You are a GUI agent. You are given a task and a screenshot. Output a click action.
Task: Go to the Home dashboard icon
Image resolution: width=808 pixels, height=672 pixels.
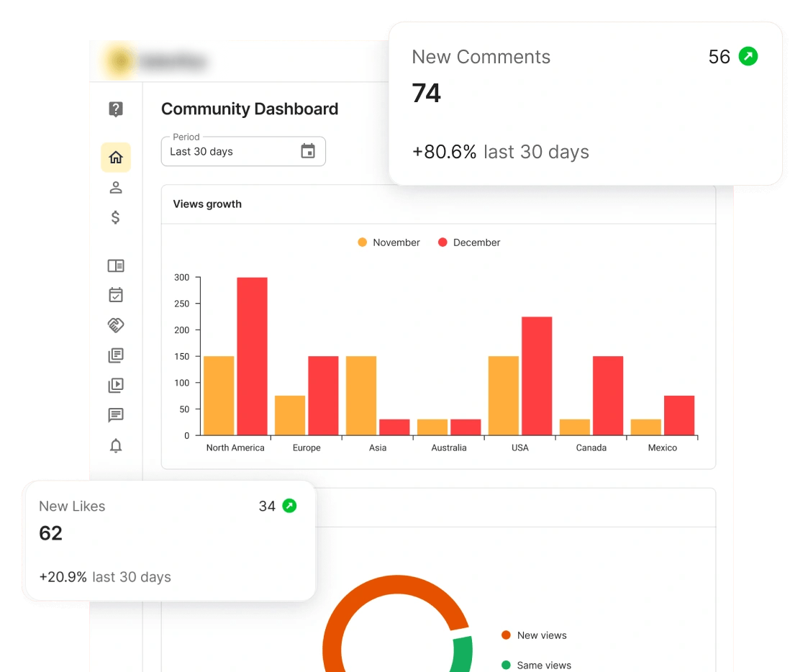pyautogui.click(x=116, y=157)
